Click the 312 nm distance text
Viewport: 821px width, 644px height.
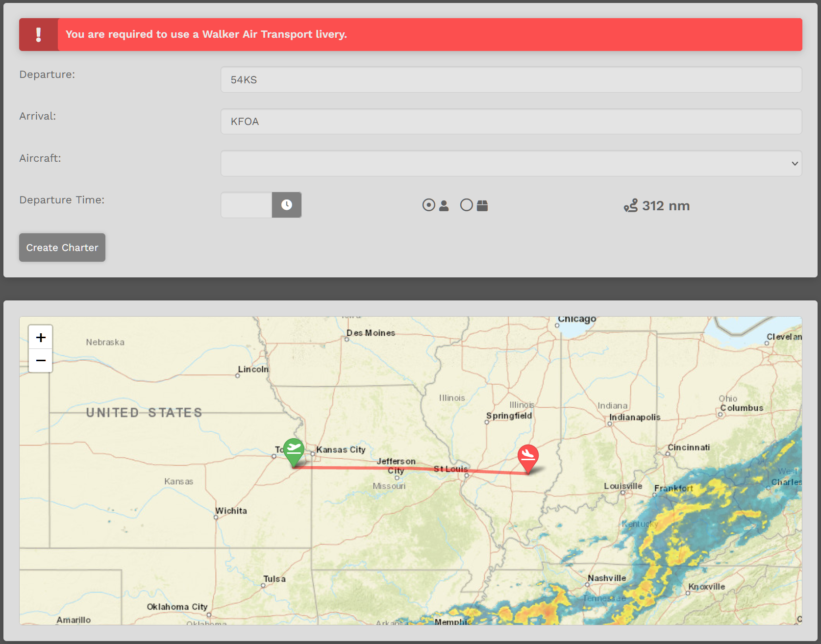point(666,206)
